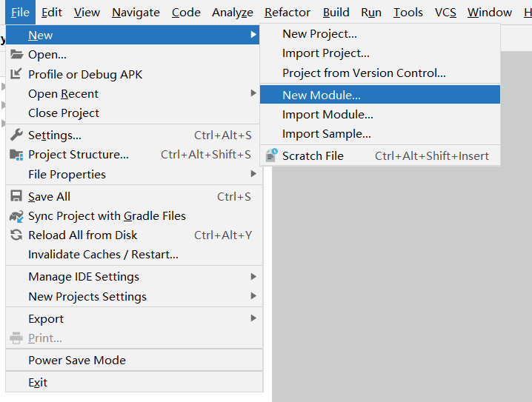
Task: Choose New Project... from the submenu
Action: coord(380,34)
